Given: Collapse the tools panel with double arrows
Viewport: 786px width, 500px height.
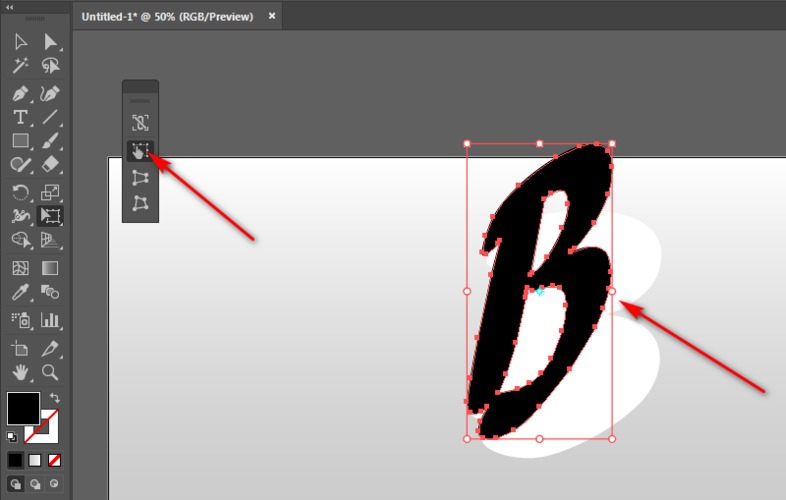Looking at the screenshot, I should [x=10, y=7].
